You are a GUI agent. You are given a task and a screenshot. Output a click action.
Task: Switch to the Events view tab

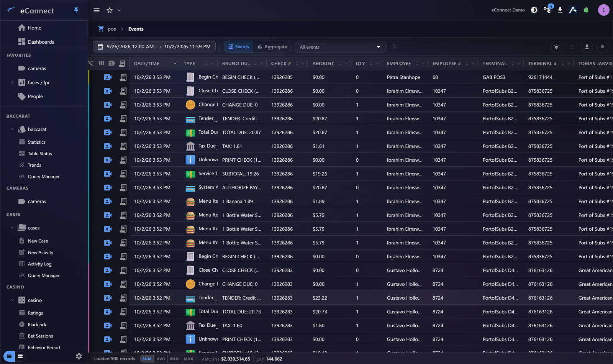point(239,47)
